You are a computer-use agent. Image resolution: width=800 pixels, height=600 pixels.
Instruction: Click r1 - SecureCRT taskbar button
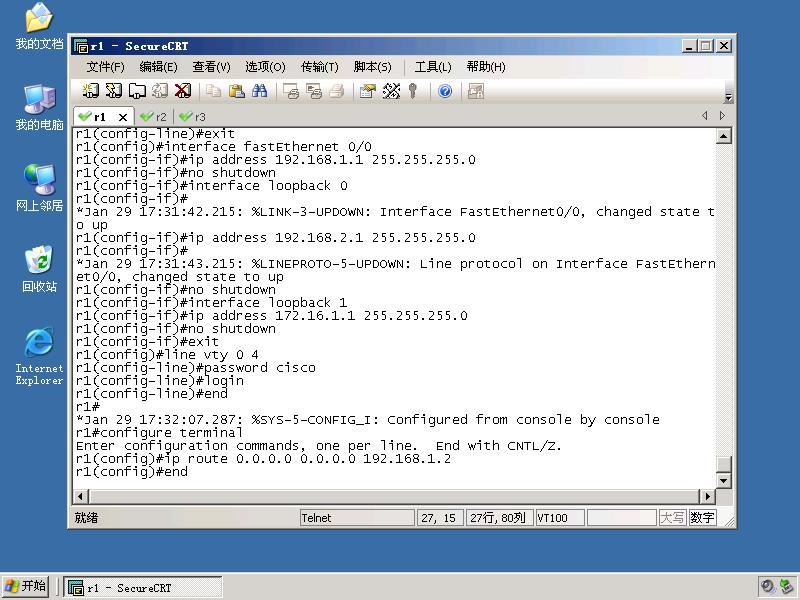[143, 587]
